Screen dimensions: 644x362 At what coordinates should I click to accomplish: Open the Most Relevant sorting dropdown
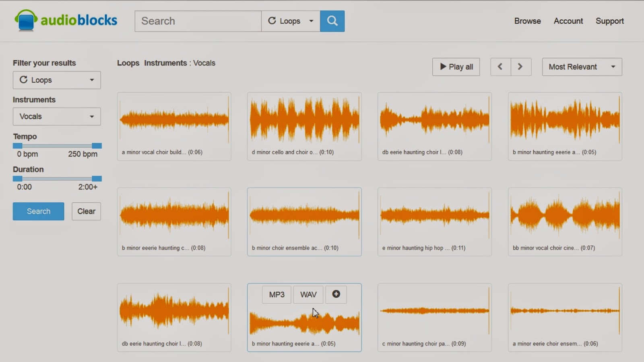point(581,67)
